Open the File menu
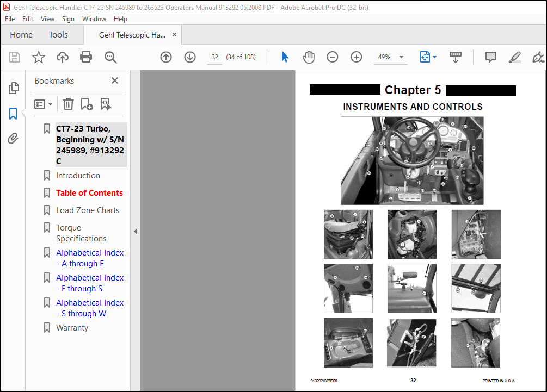Viewport: 547px width, 392px height. point(10,19)
